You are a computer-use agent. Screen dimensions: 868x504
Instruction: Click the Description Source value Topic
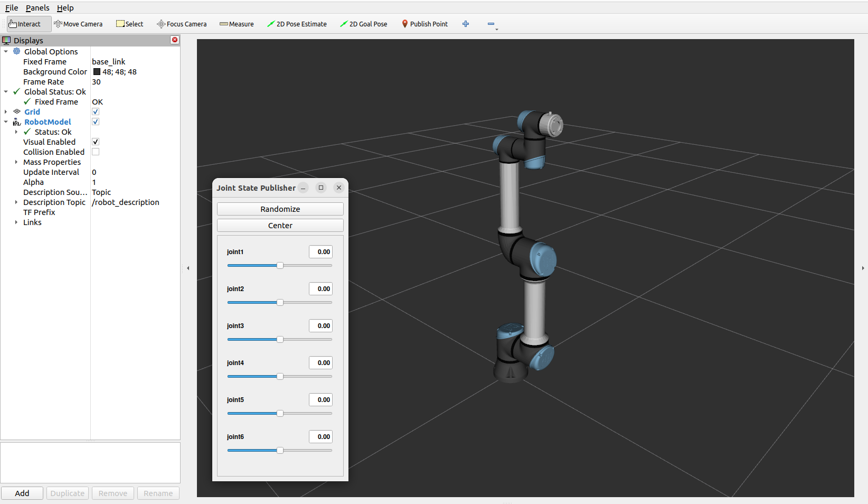coord(101,192)
